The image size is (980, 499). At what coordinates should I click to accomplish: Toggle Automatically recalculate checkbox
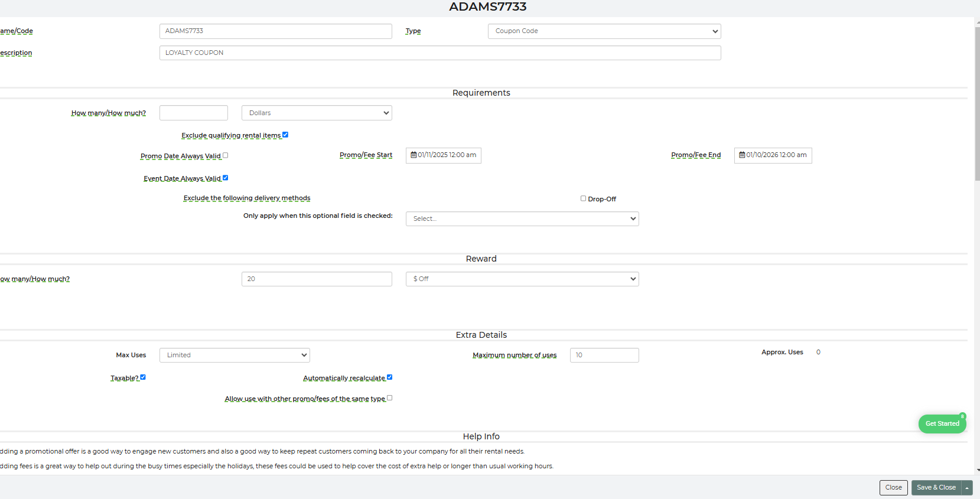click(389, 377)
